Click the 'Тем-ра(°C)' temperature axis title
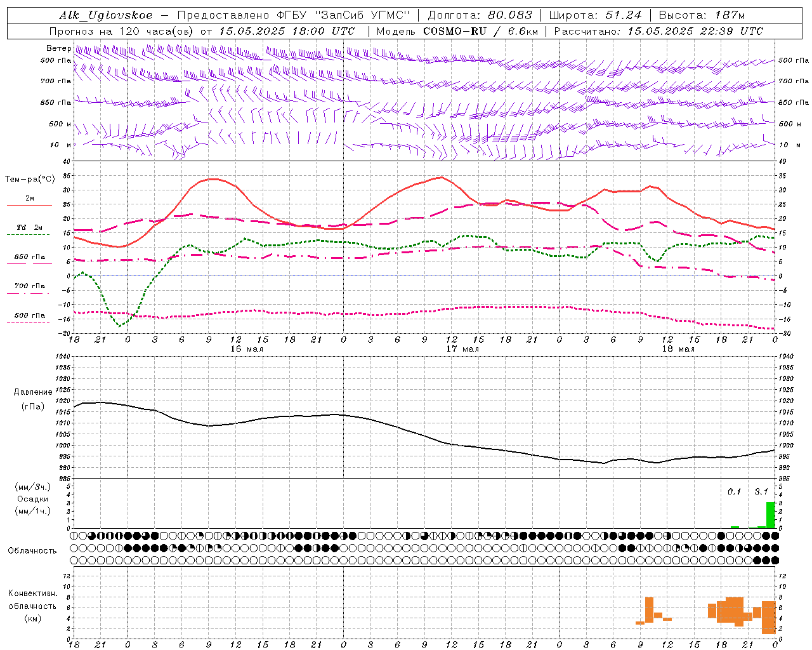Viewport: 812px width, 650px height. tap(30, 180)
